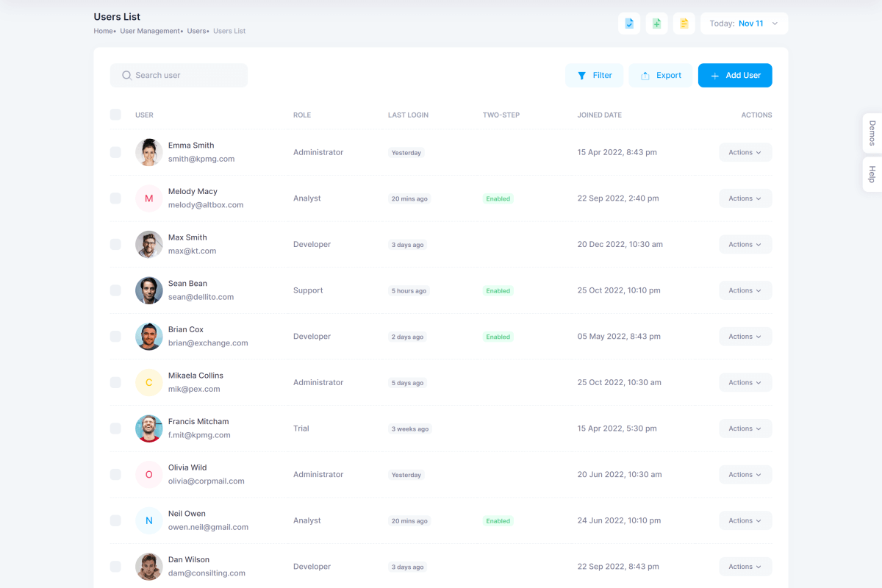Open the Help side tab
This screenshot has height=588, width=882.
[872, 174]
